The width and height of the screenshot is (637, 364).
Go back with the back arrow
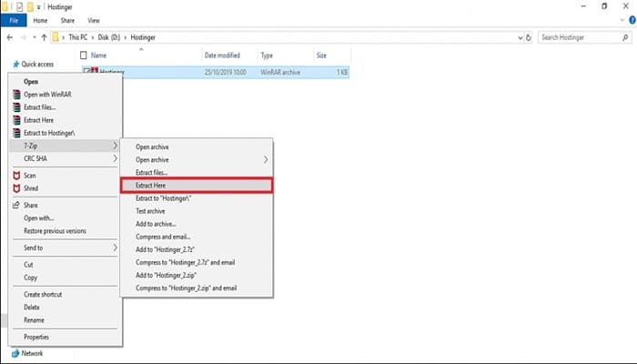[10, 37]
